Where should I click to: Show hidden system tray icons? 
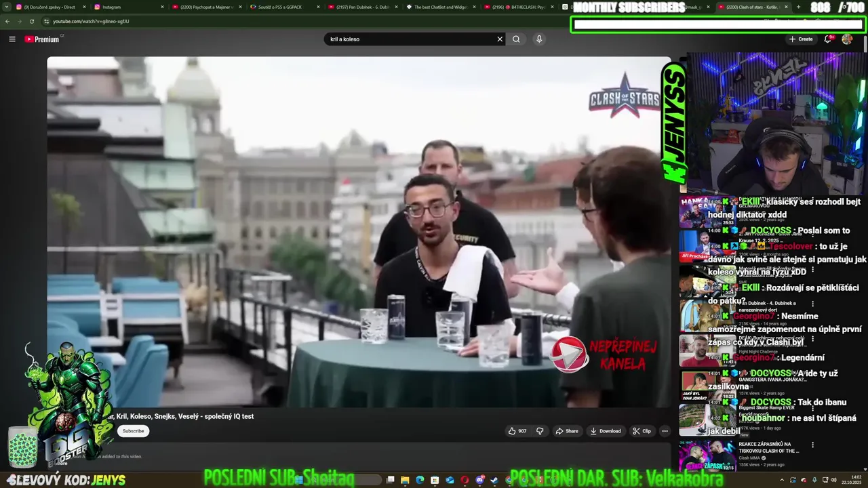tap(782, 480)
